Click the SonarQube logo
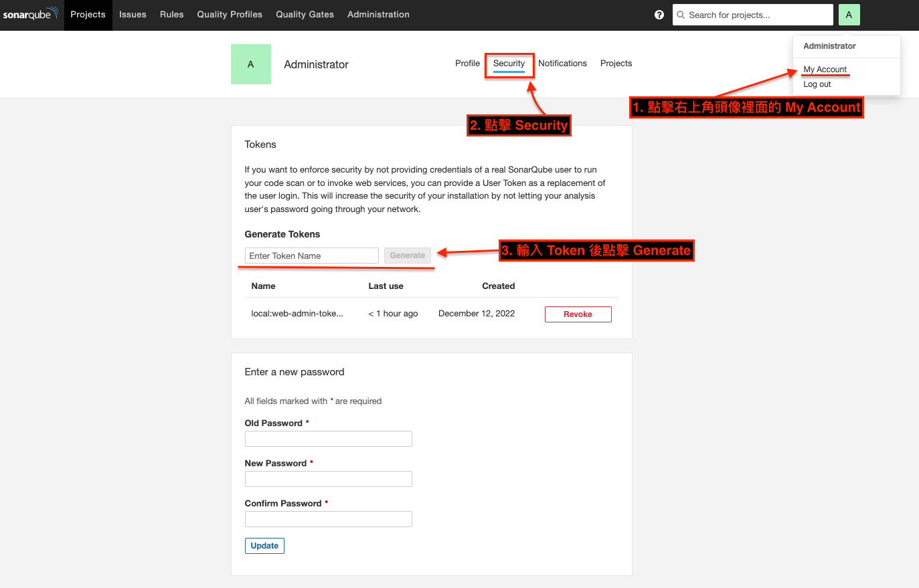 pos(29,14)
